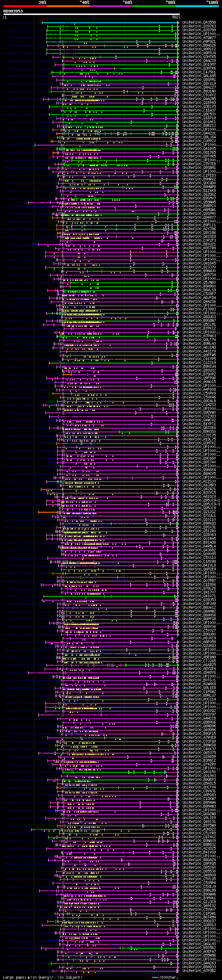Select hit UniRef100_A7QW77
The height and width of the screenshot is (980, 222).
click(x=199, y=38)
